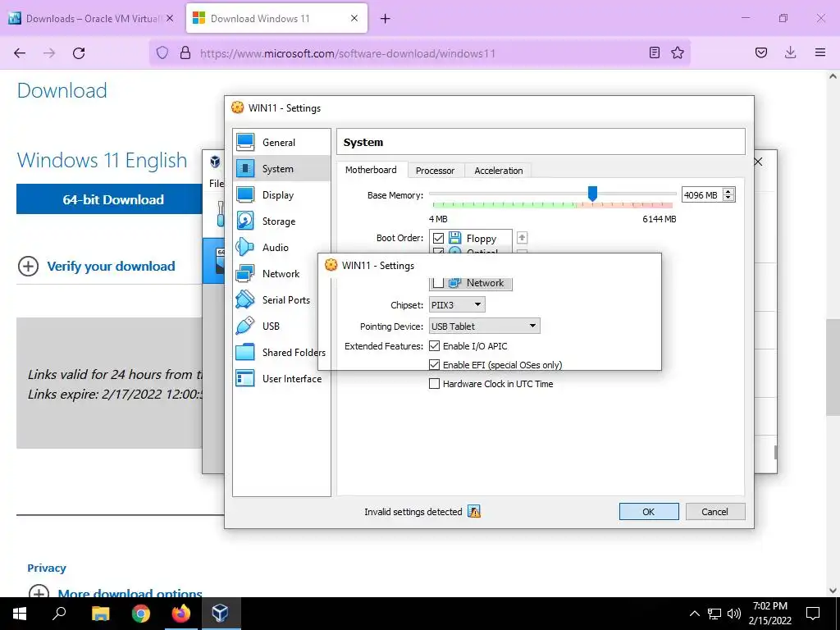Screen dimensions: 840x630
Task: Open the Display settings category
Action: coord(282,195)
